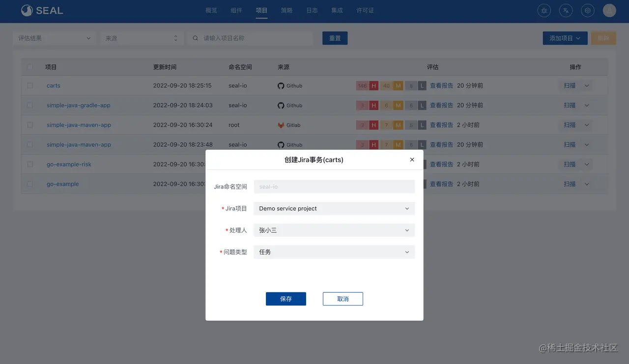
Task: Open the go-example-risk project link
Action: coord(69,164)
